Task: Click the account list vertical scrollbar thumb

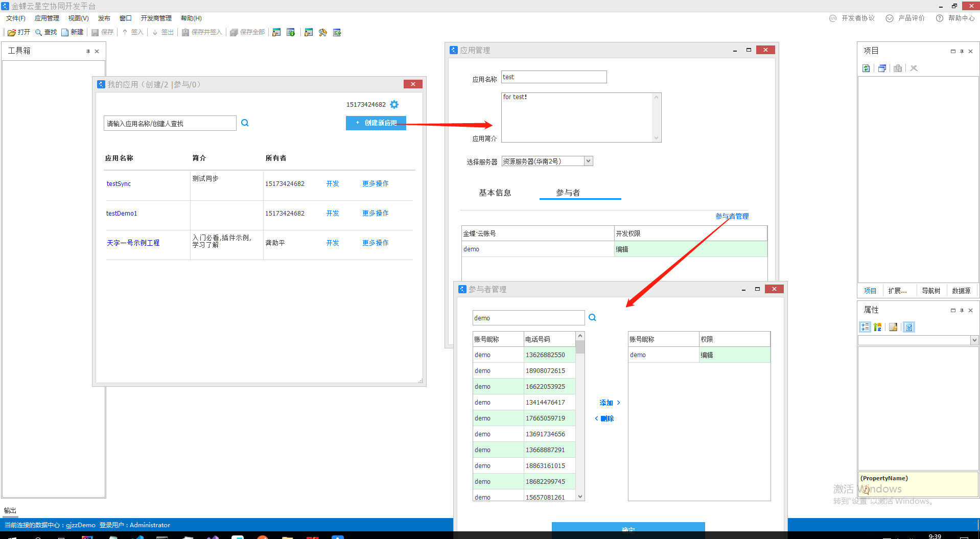Action: coord(580,347)
